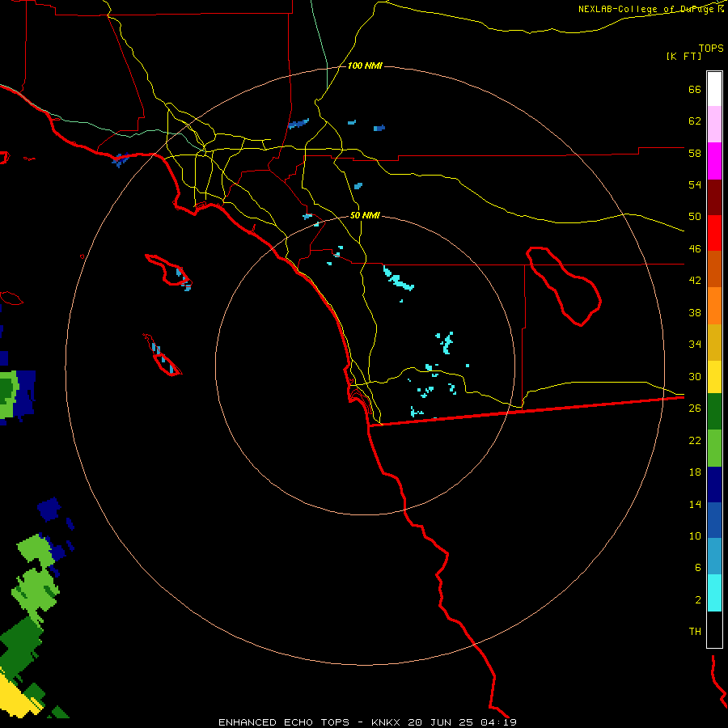This screenshot has width=728, height=728.
Task: Click the legend value 14
Action: pos(695,504)
